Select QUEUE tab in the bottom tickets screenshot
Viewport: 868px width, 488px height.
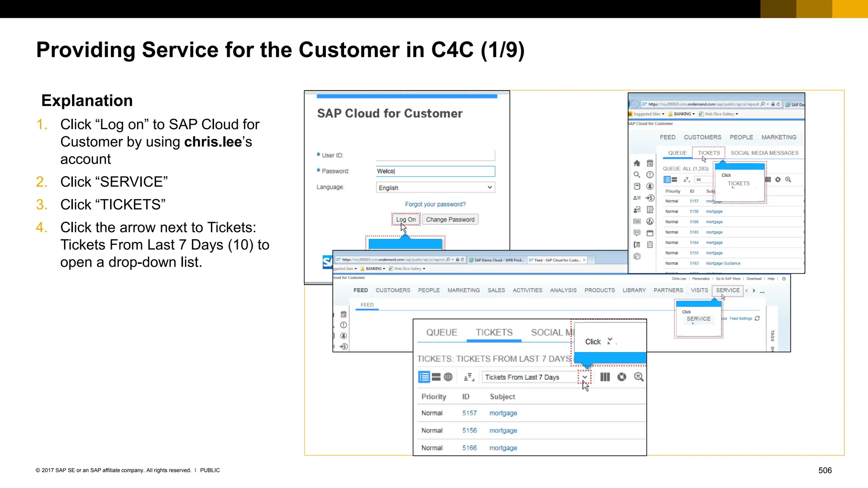(442, 333)
